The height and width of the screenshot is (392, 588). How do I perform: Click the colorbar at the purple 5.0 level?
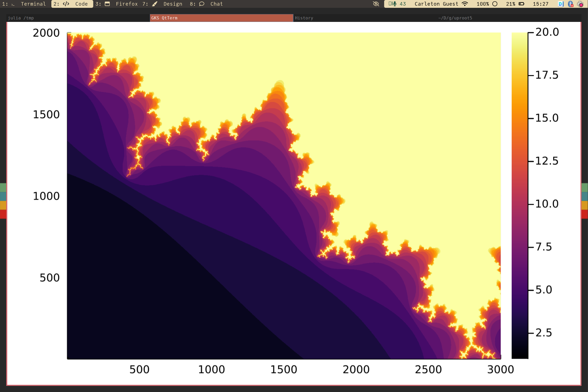click(x=520, y=290)
